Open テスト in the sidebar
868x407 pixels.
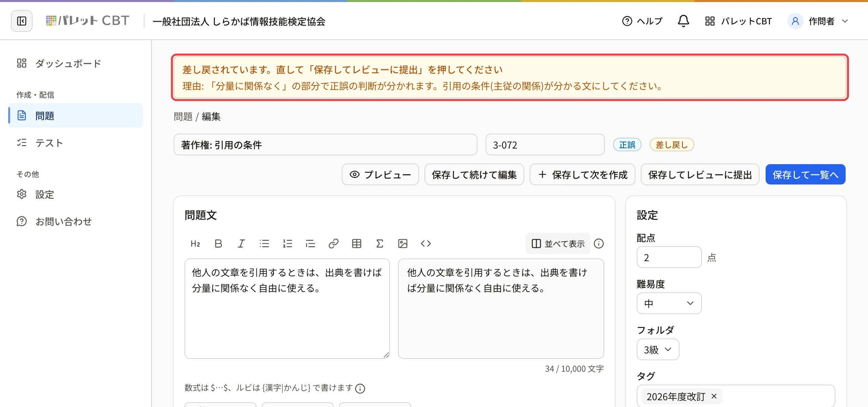click(76, 142)
